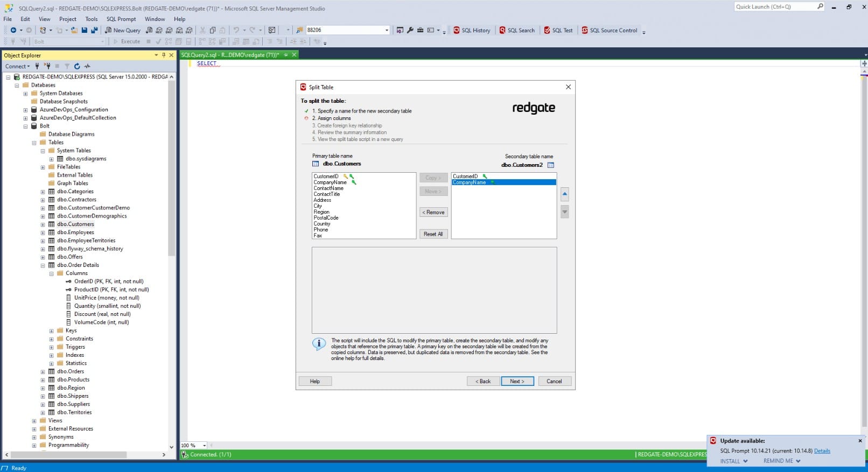Image resolution: width=868 pixels, height=472 pixels.
Task: Click the Connect plug icon in Object Explorer
Action: click(37, 66)
